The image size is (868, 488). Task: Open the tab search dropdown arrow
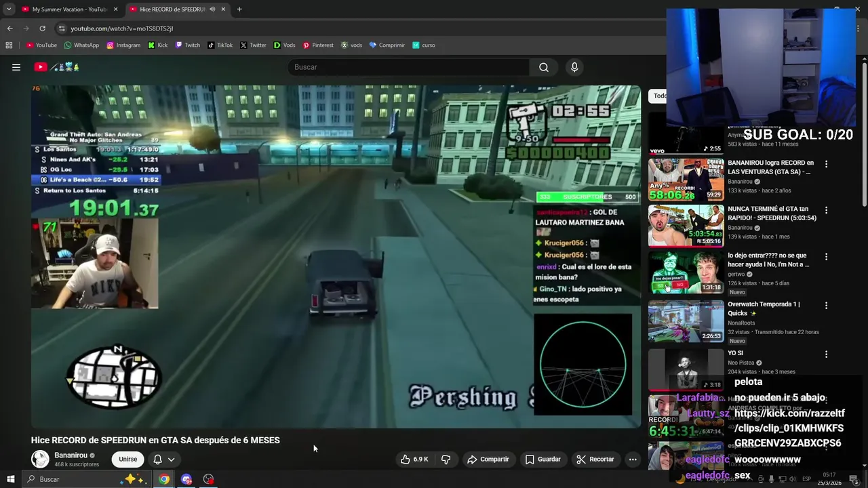click(9, 9)
